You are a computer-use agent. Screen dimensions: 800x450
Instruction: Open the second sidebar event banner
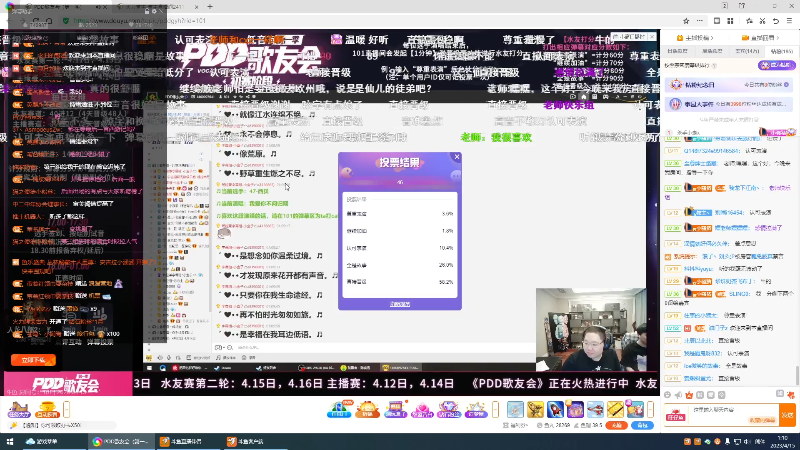click(x=730, y=104)
